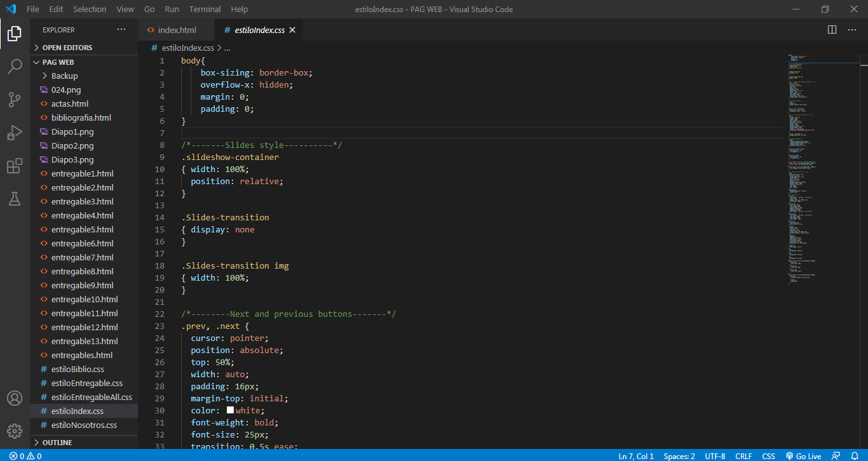
Task: Click breadcrumb chevron ellipsis after estiloIndex.css
Action: pyautogui.click(x=227, y=48)
